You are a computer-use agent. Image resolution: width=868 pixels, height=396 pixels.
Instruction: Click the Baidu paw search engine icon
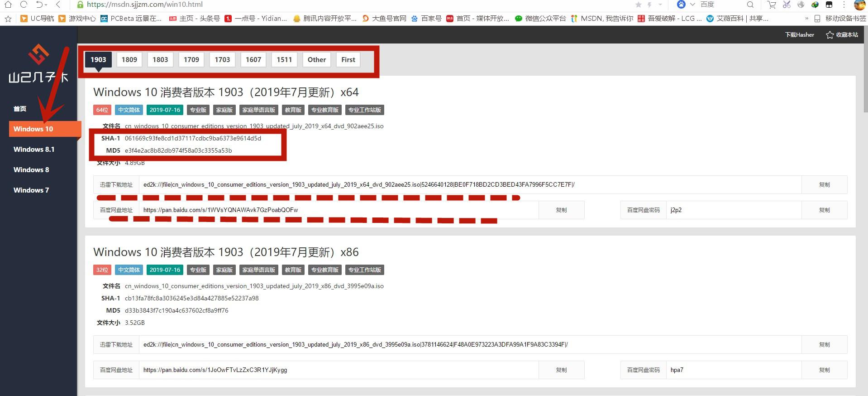pyautogui.click(x=681, y=5)
